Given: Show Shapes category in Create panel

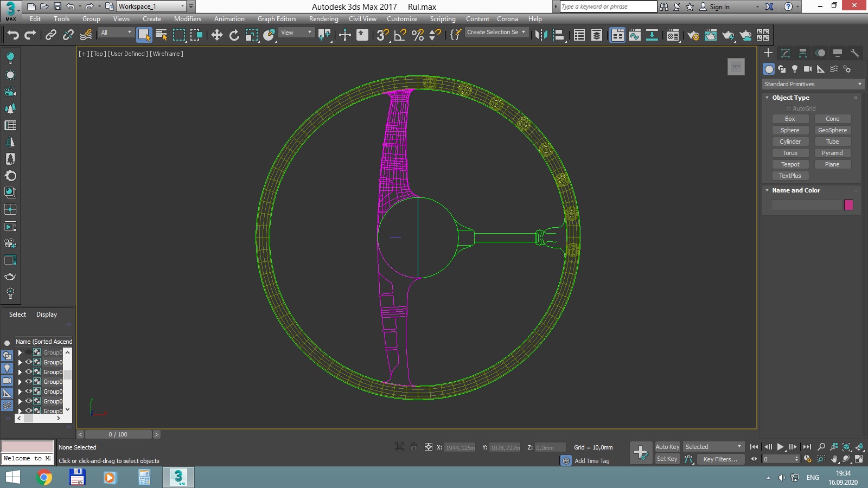Looking at the screenshot, I should click(782, 69).
